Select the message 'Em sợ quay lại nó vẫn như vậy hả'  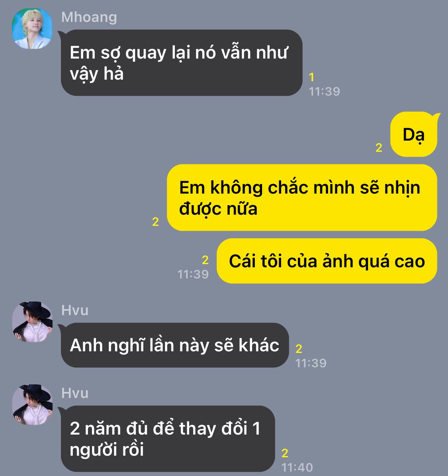click(x=182, y=63)
